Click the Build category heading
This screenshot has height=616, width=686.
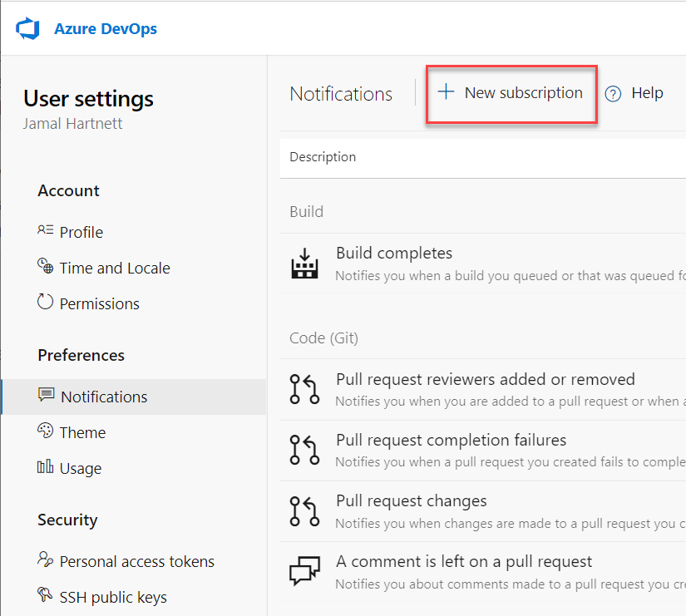306,212
